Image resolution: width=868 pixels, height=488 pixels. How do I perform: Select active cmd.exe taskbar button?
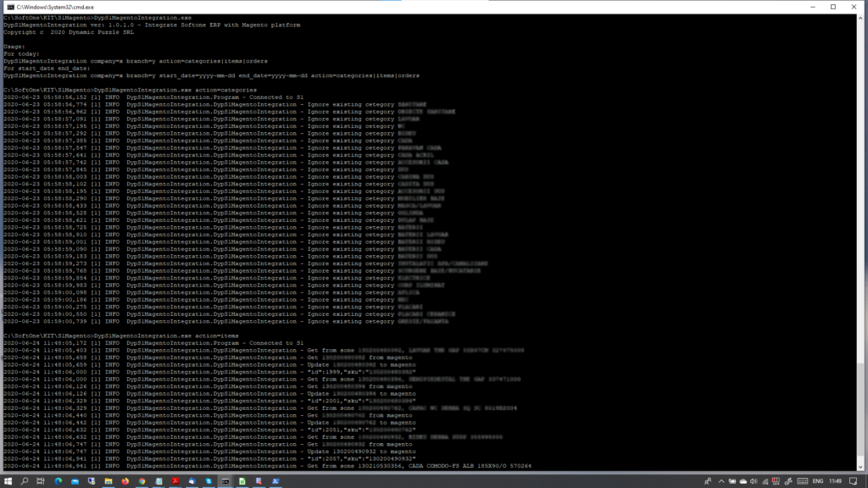point(225,481)
